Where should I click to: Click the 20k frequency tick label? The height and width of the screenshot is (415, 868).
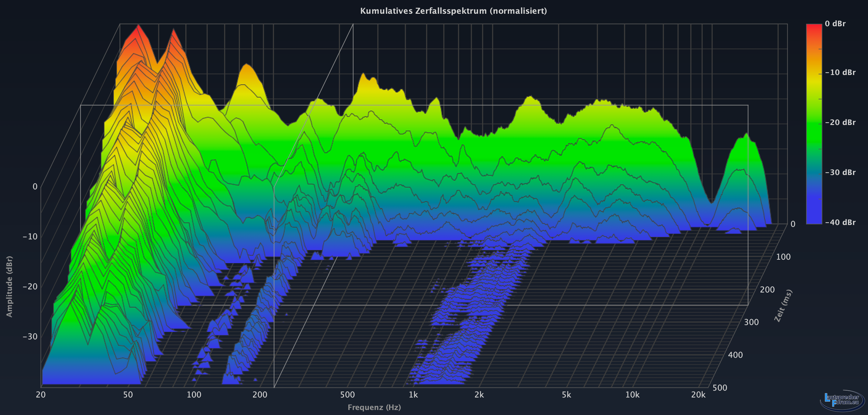pos(698,395)
